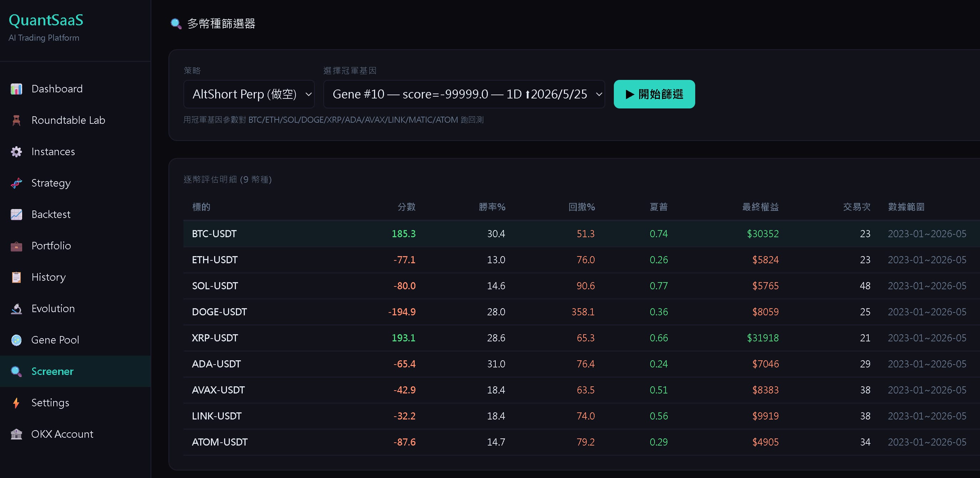Click SOL-USDT trade count 48
Viewport: 980px width, 478px height.
tap(865, 286)
